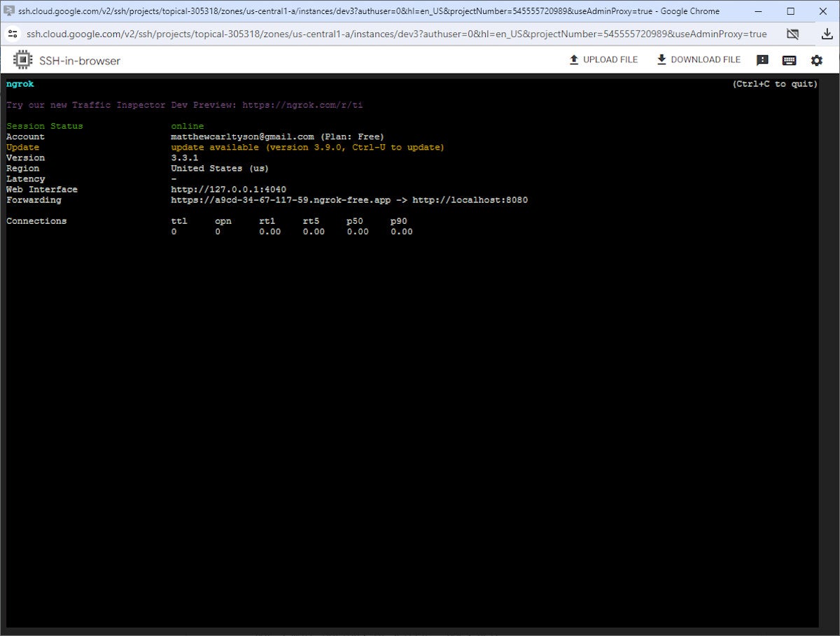Click the site information icon in address bar
This screenshot has width=840, height=636.
[13, 34]
